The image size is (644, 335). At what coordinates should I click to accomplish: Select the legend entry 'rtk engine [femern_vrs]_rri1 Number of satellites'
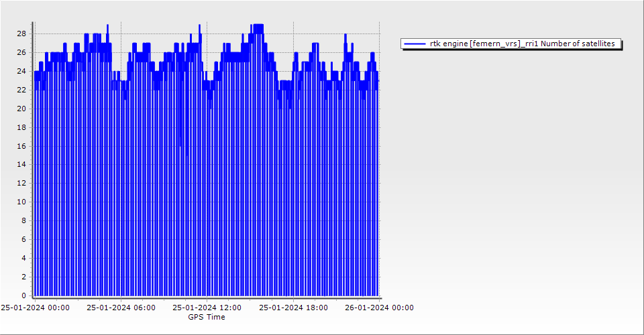tap(522, 44)
